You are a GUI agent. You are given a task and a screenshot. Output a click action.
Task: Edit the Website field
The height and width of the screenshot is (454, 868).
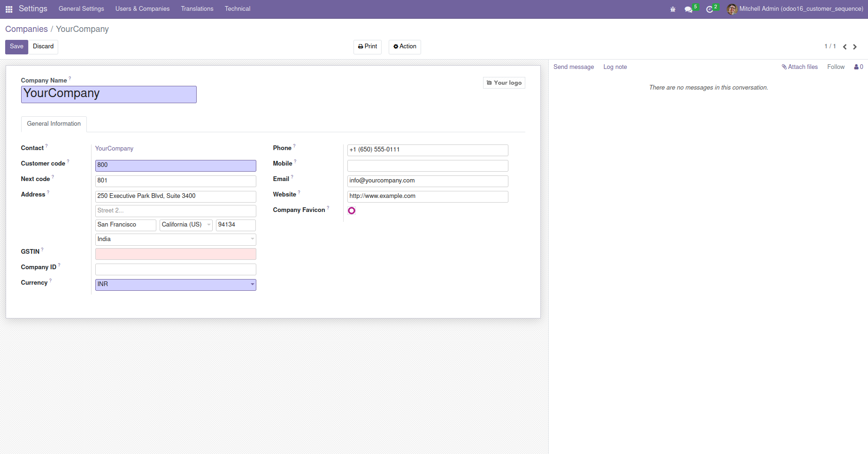[x=428, y=197]
